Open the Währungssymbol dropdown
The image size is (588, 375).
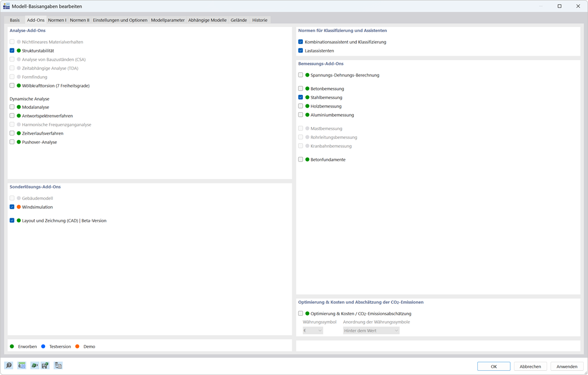(x=313, y=330)
